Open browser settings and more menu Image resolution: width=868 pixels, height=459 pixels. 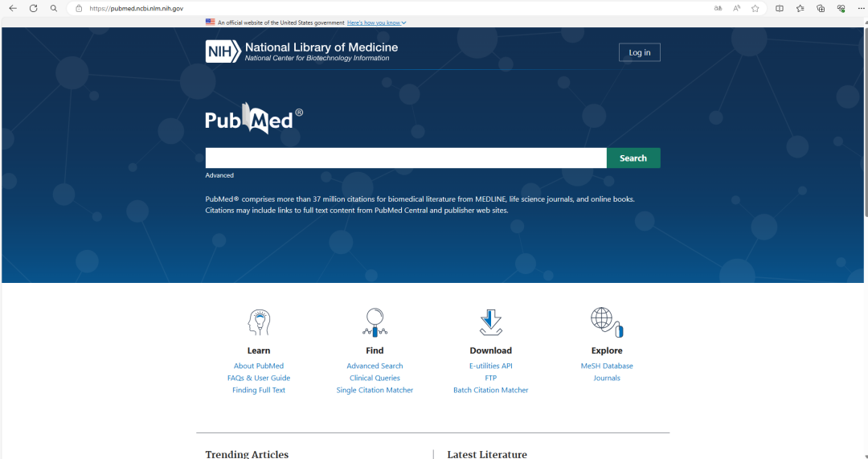861,8
